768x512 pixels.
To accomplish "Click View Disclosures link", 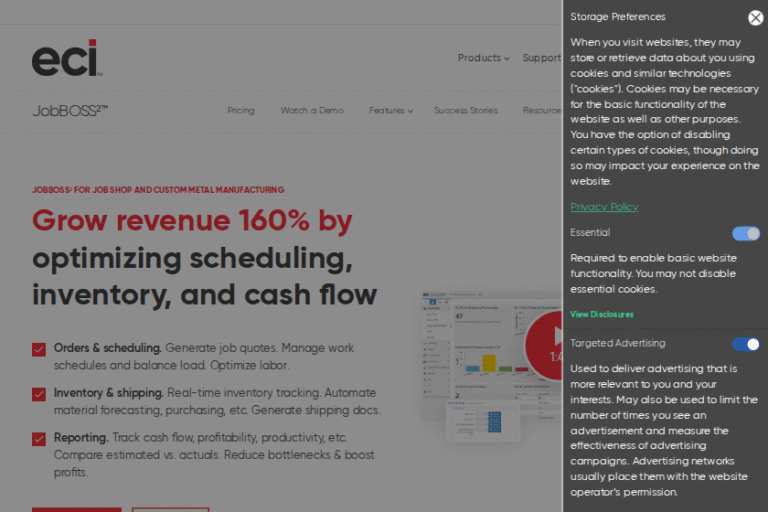I will [602, 314].
